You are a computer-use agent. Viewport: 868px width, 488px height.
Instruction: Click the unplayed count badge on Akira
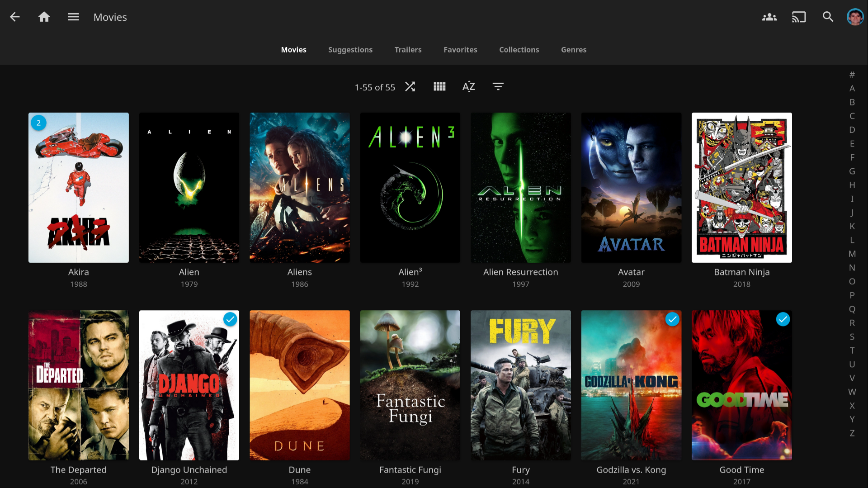pos(38,123)
